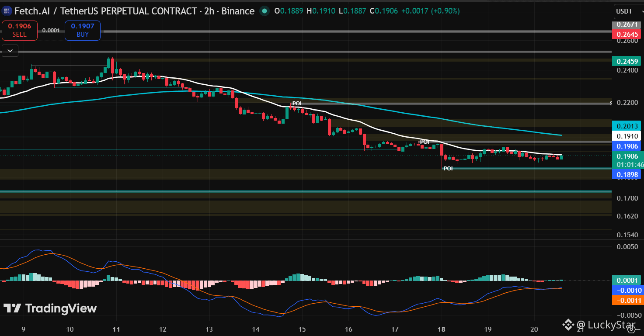Viewport: 644px width, 336px height.
Task: Click the 0.1540 price axis tick
Action: [627, 235]
